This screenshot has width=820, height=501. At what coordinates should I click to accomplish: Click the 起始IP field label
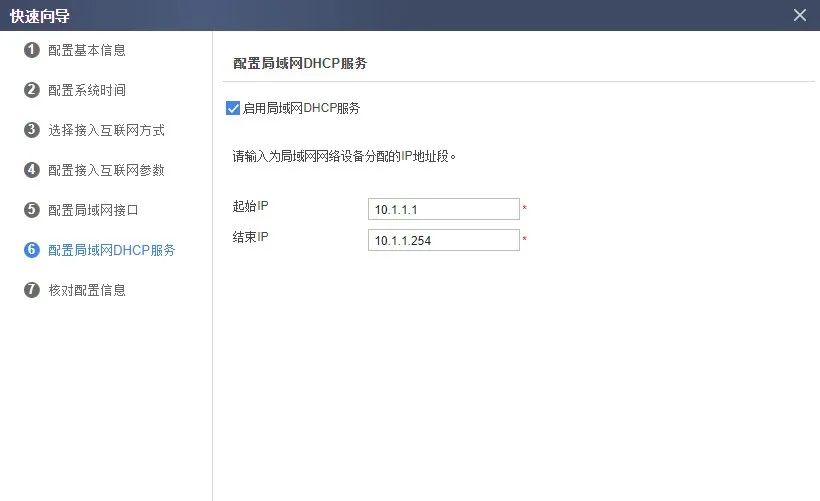(x=250, y=206)
